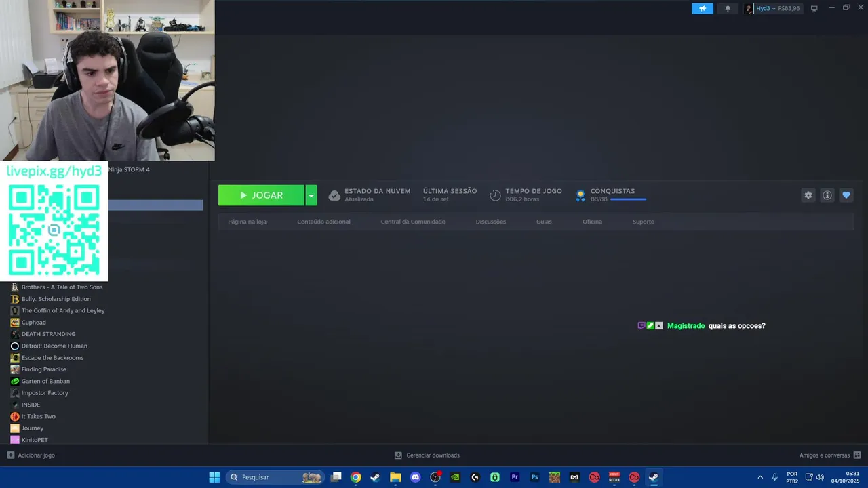Viewport: 868px width, 488px height.
Task: Click the achievements progress bar
Action: (628, 199)
